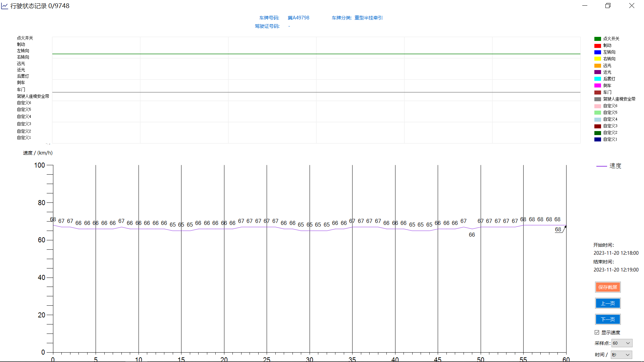Click the 保存截屏 button
This screenshot has width=644, height=362.
pos(608,287)
